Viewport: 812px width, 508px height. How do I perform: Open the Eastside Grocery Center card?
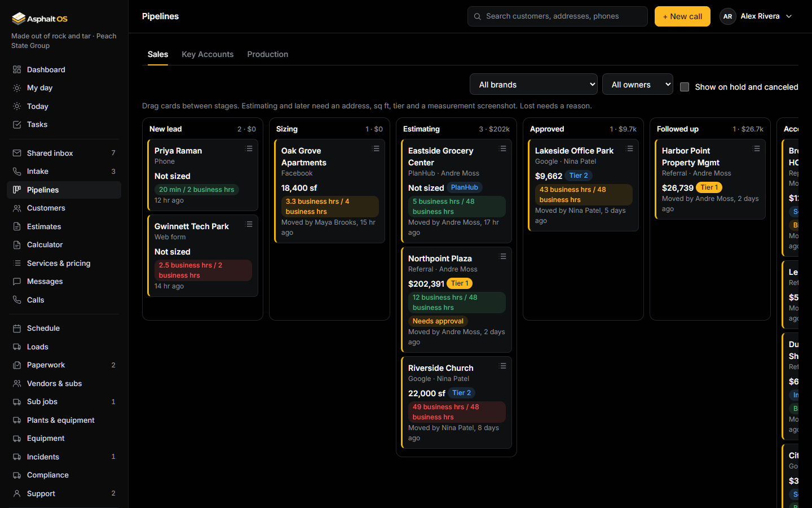pyautogui.click(x=456, y=191)
